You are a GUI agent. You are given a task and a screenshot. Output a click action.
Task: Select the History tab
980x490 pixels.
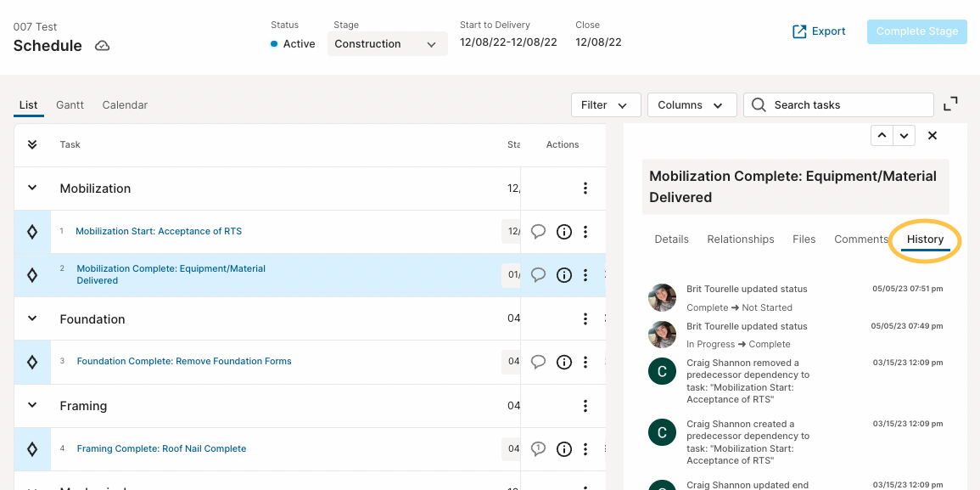coord(925,240)
